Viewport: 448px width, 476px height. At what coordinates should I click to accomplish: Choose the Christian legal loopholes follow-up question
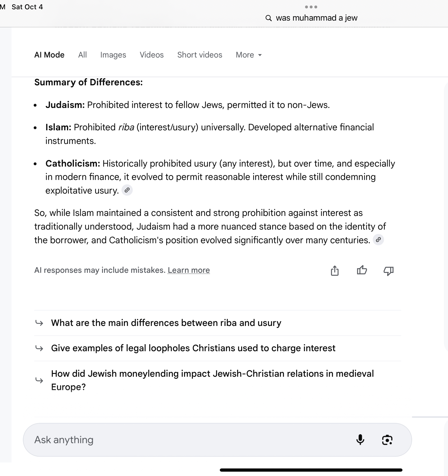click(193, 348)
